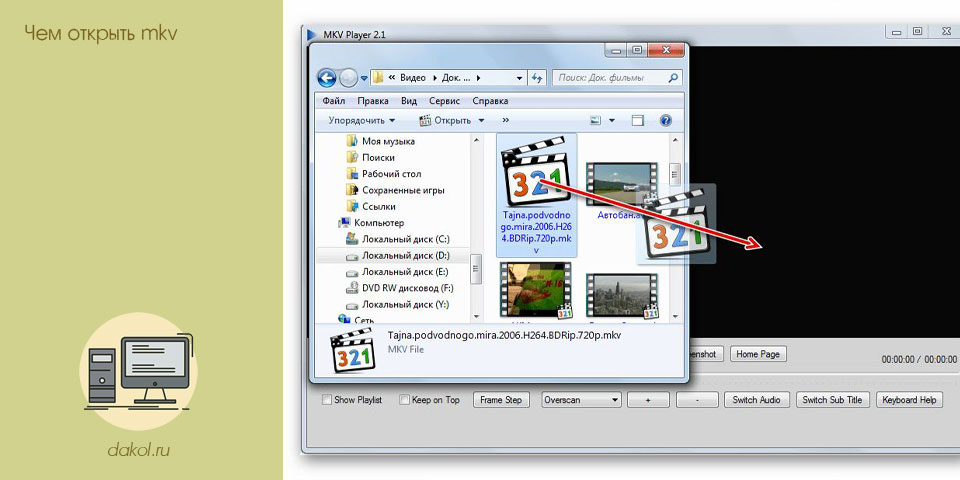Click the DVD RW drive icon
The height and width of the screenshot is (480, 960).
351,288
